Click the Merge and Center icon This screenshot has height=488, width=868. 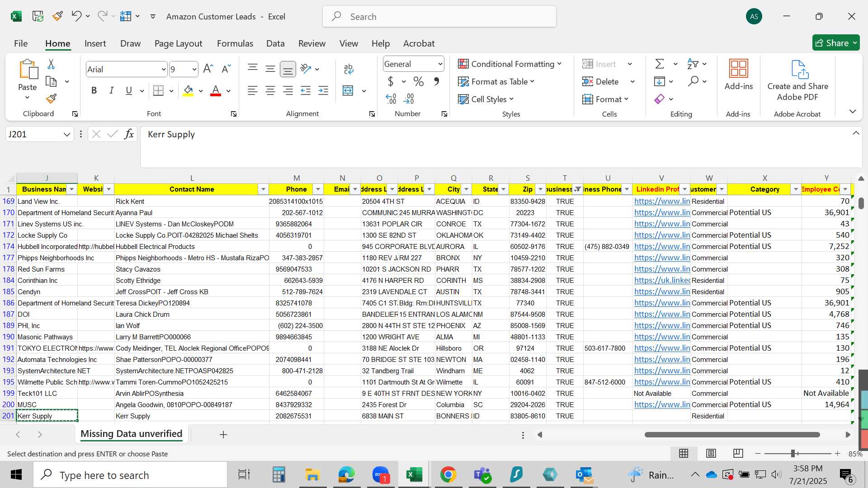[348, 91]
